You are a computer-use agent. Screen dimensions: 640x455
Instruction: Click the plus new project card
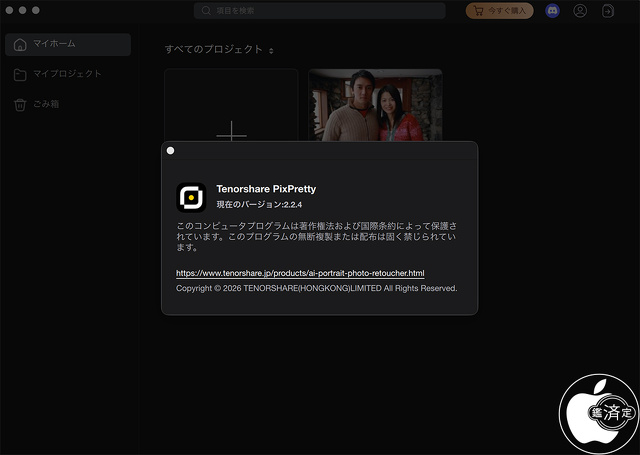coord(231,105)
